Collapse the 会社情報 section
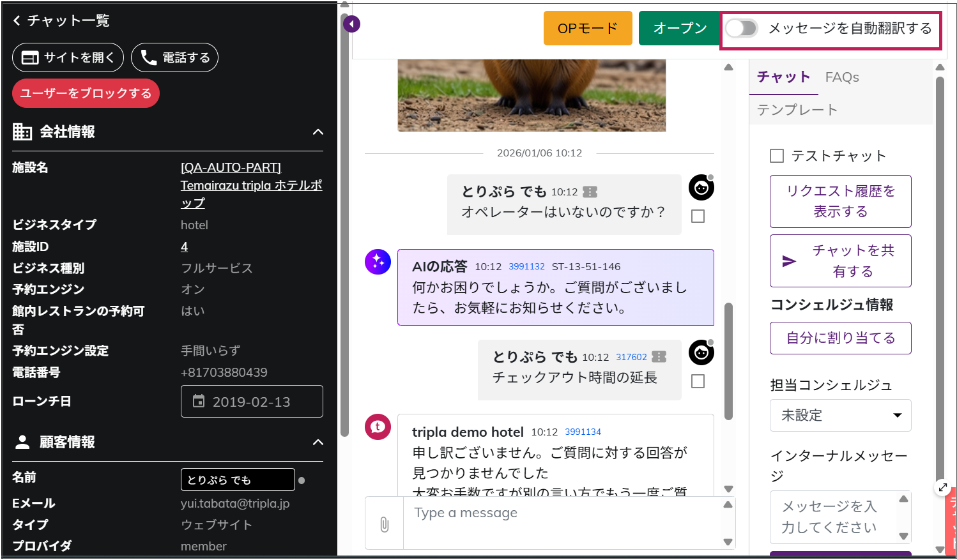This screenshot has width=957, height=560. pyautogui.click(x=318, y=132)
